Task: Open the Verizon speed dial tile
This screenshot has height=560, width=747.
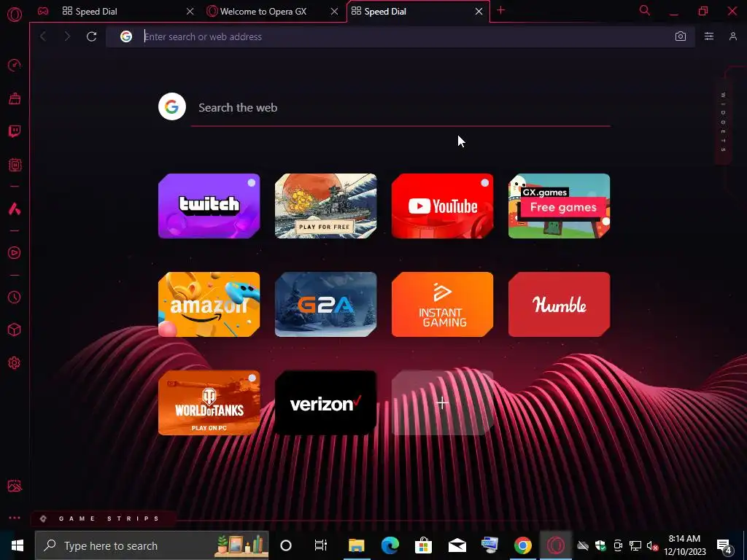Action: coord(326,402)
